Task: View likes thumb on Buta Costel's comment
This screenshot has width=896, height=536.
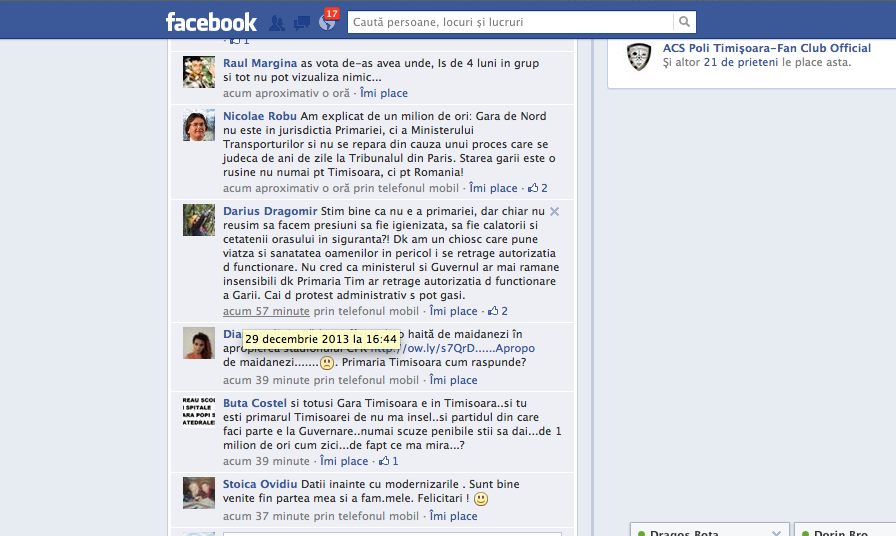Action: point(389,461)
